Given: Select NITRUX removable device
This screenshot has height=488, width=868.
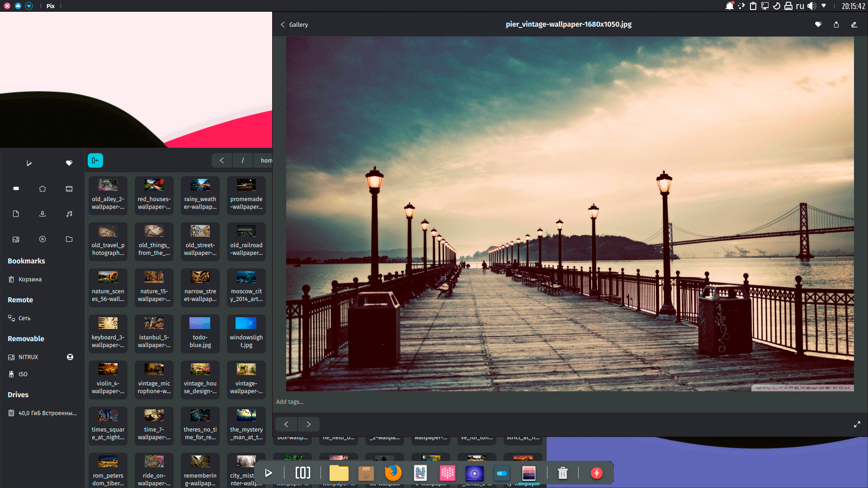Looking at the screenshot, I should (28, 357).
